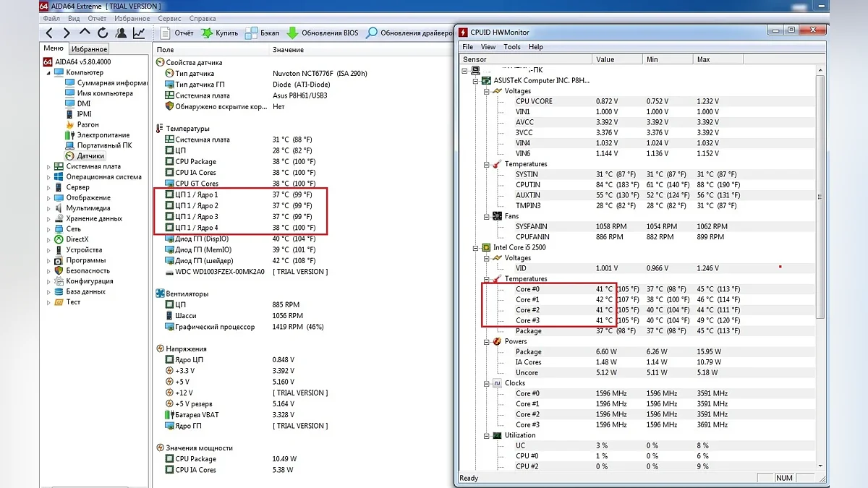The image size is (868, 488).
Task: Click Обновления BIOS toolbar button
Action: (x=323, y=33)
